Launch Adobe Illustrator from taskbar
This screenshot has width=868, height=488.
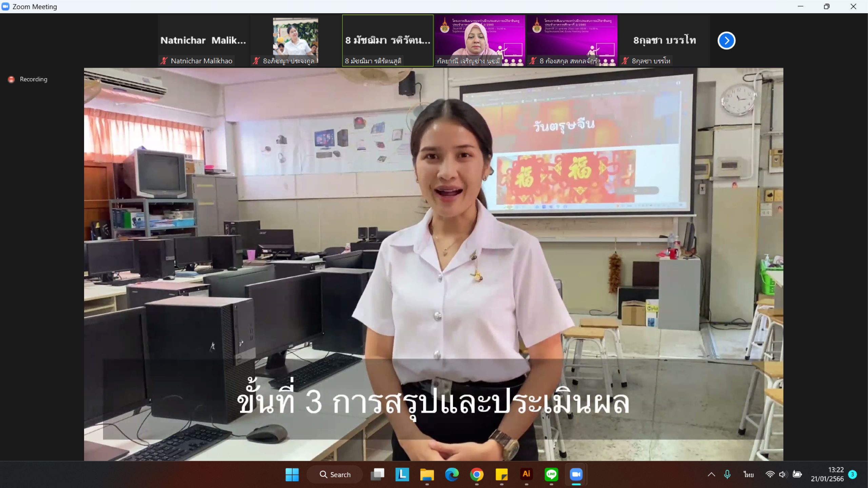point(526,474)
